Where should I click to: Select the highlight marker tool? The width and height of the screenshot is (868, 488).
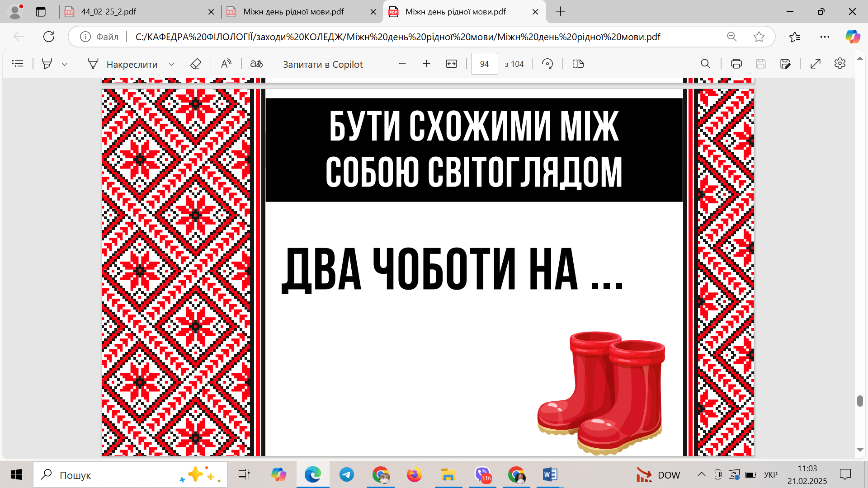tap(47, 64)
